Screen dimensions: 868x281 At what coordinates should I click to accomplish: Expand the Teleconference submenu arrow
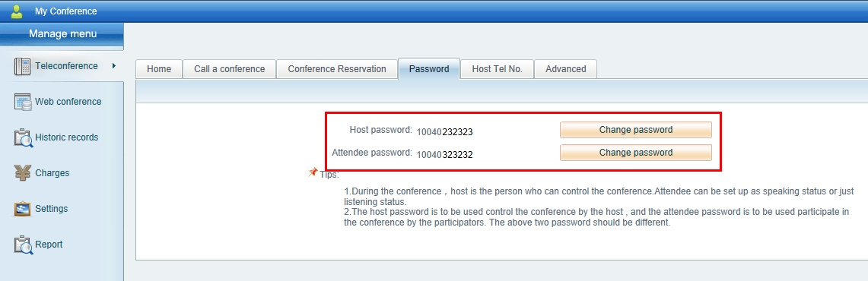point(113,66)
